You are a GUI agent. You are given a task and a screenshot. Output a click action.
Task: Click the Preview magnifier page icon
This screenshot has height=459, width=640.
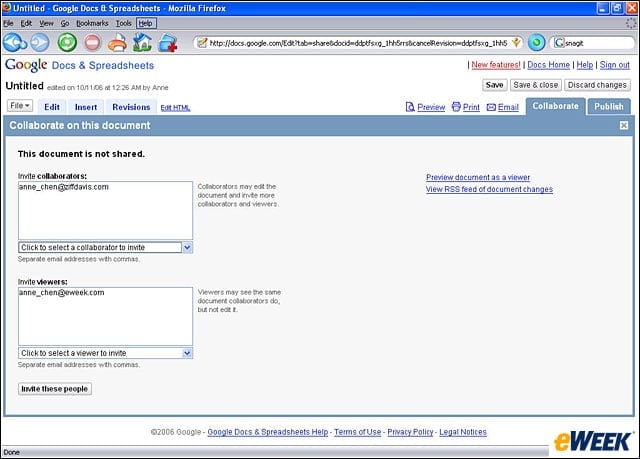pyautogui.click(x=410, y=106)
